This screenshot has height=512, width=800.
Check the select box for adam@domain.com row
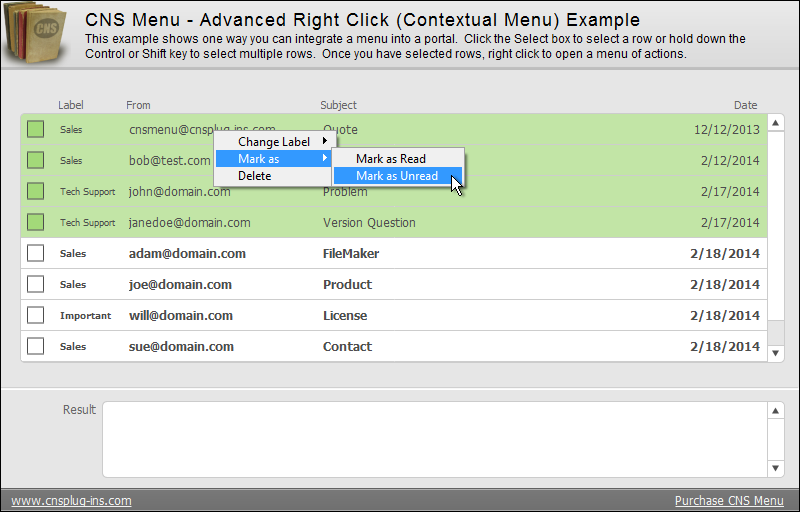pyautogui.click(x=36, y=253)
